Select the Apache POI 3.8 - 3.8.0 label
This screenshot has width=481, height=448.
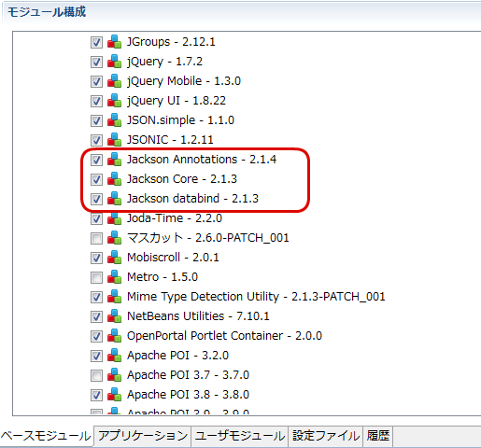point(188,395)
